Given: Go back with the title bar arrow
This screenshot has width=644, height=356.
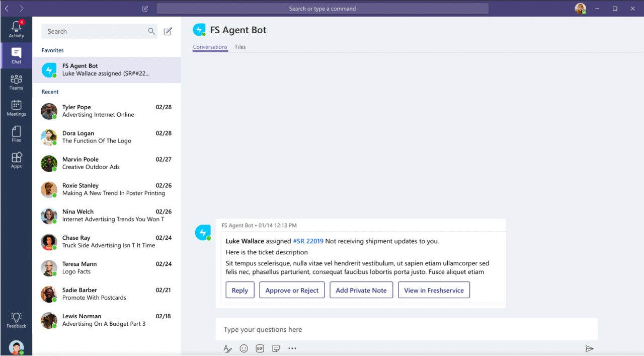Looking at the screenshot, I should tap(7, 9).
